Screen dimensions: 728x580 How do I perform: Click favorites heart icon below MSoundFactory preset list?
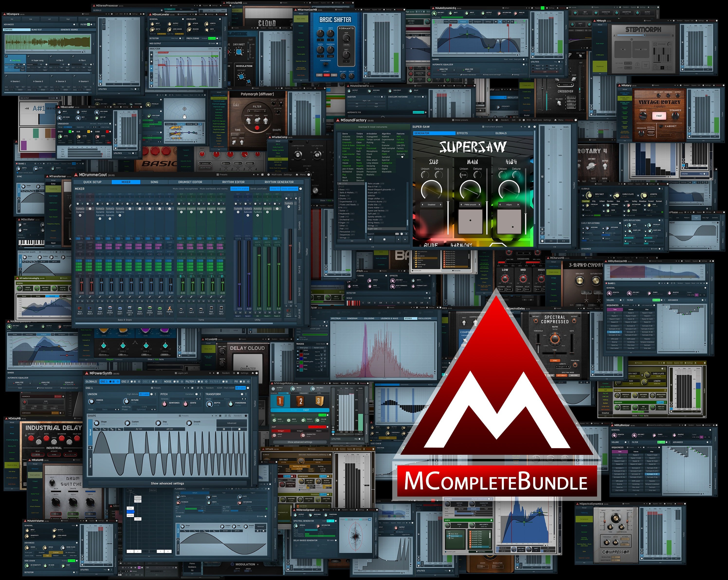pyautogui.click(x=370, y=239)
